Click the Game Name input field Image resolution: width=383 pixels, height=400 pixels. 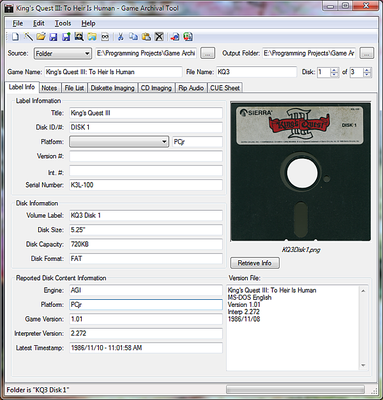click(x=113, y=72)
